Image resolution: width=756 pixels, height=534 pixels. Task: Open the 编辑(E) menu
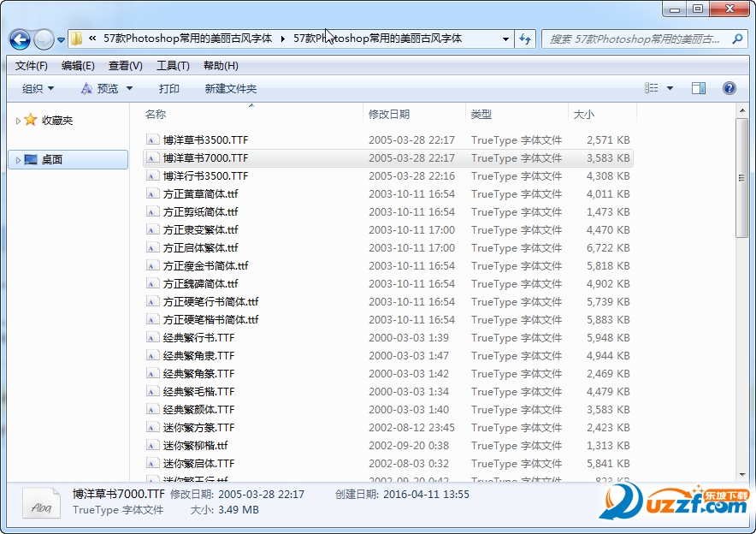point(78,66)
